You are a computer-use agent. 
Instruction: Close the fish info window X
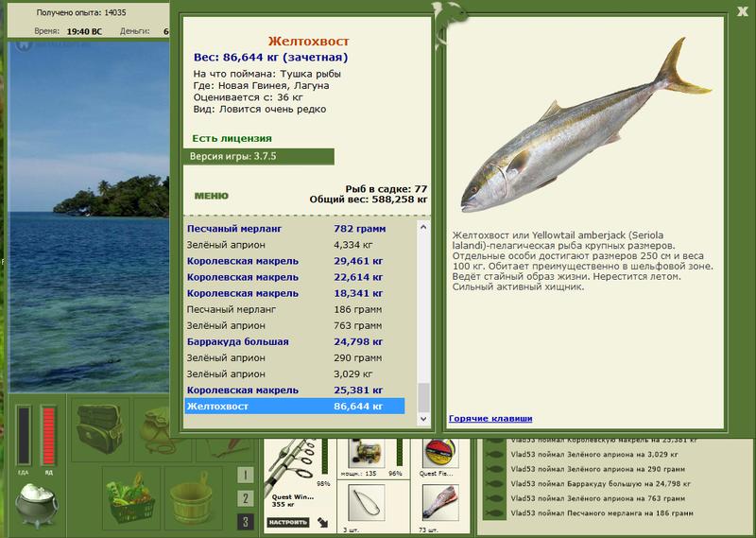click(x=742, y=11)
